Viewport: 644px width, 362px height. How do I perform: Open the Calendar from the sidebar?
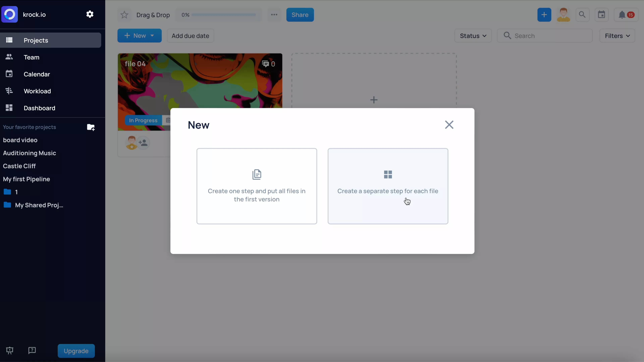(x=9, y=74)
